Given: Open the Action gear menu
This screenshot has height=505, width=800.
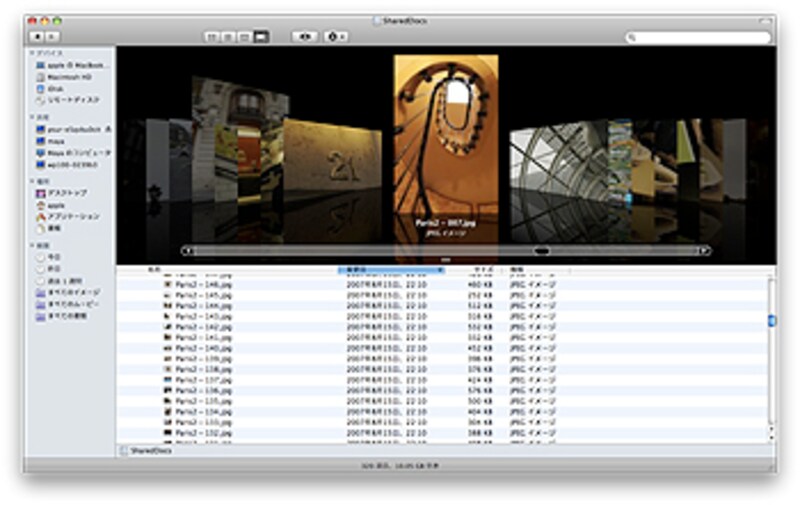Looking at the screenshot, I should [337, 37].
